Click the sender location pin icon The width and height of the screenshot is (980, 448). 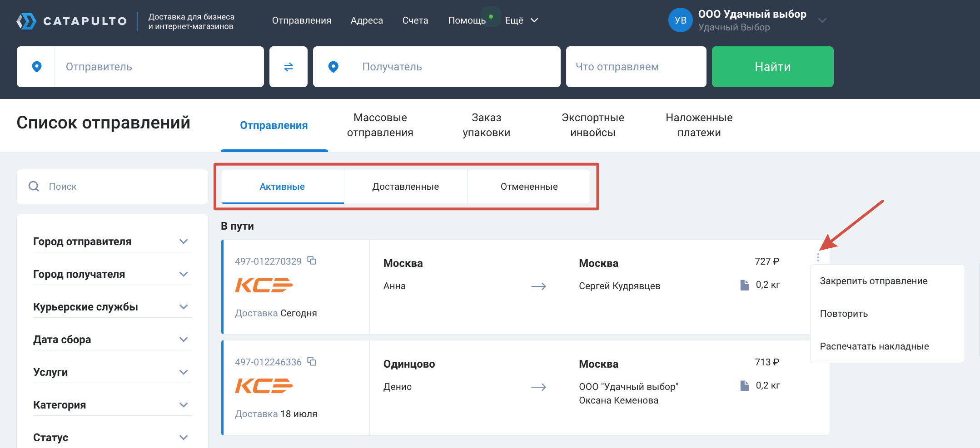tap(37, 67)
